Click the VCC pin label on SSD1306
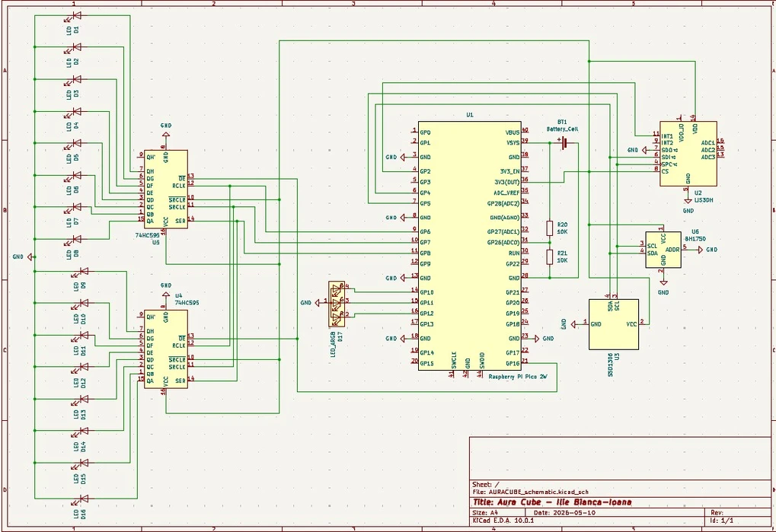The height and width of the screenshot is (532, 776). 631,324
